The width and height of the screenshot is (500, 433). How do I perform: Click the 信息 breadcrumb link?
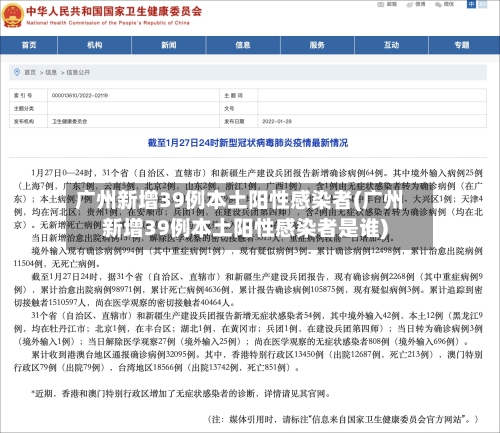coord(51,72)
